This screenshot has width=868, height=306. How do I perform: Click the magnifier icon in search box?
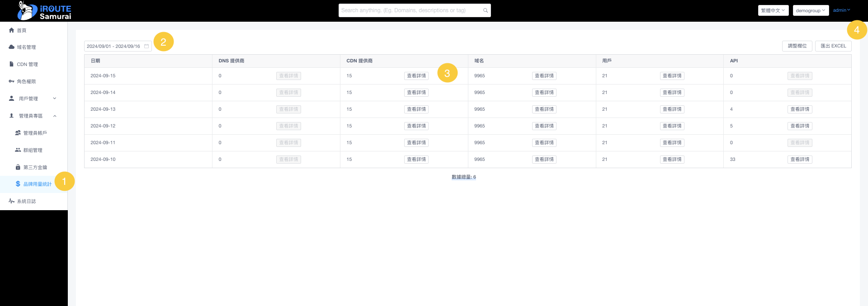pos(486,10)
